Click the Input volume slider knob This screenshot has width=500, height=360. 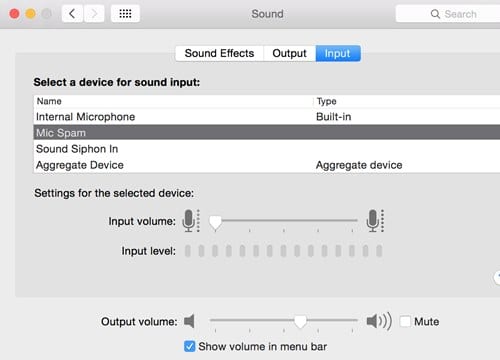click(215, 222)
